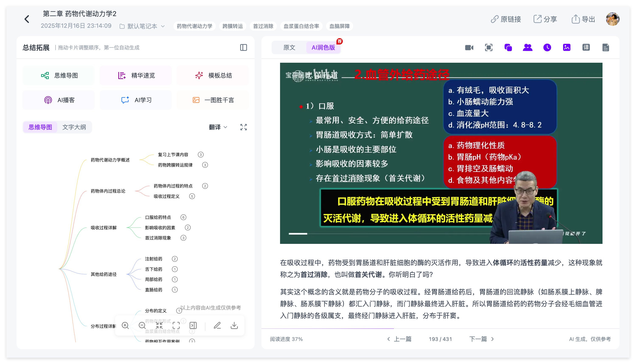Click the purple speakers people icon
The image size is (636, 364).
[527, 47]
